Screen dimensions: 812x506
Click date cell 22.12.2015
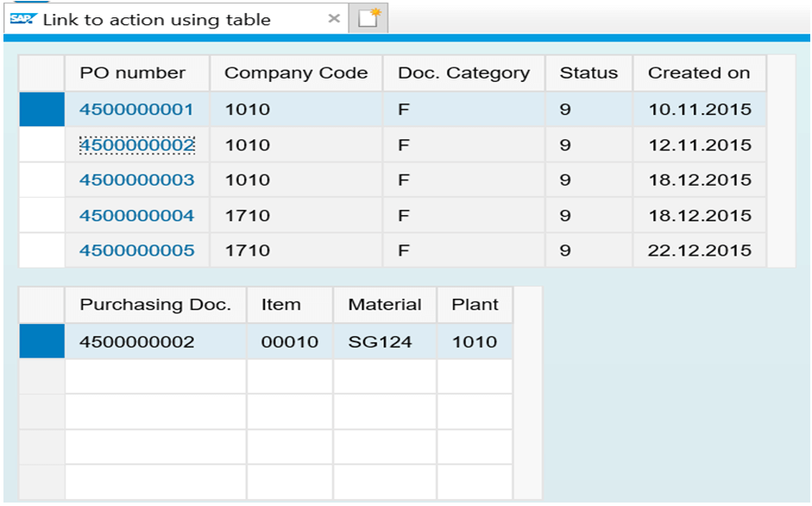[700, 250]
